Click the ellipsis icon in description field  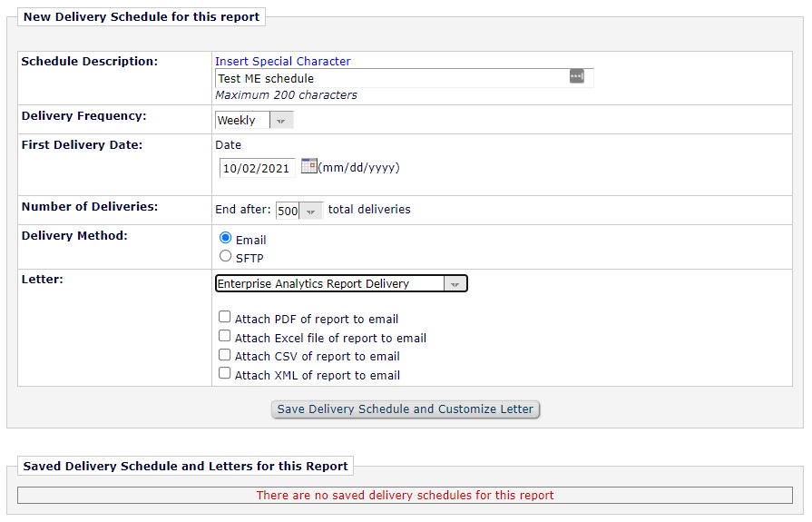(576, 77)
